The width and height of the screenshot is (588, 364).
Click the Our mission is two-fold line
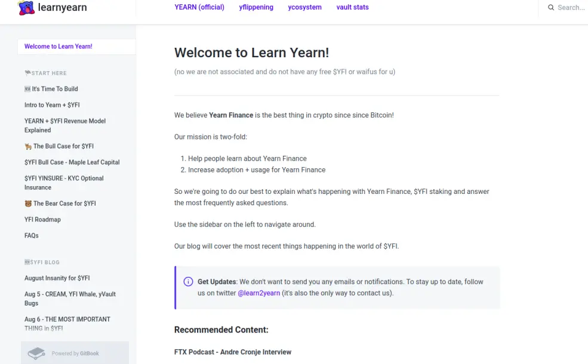tap(211, 137)
